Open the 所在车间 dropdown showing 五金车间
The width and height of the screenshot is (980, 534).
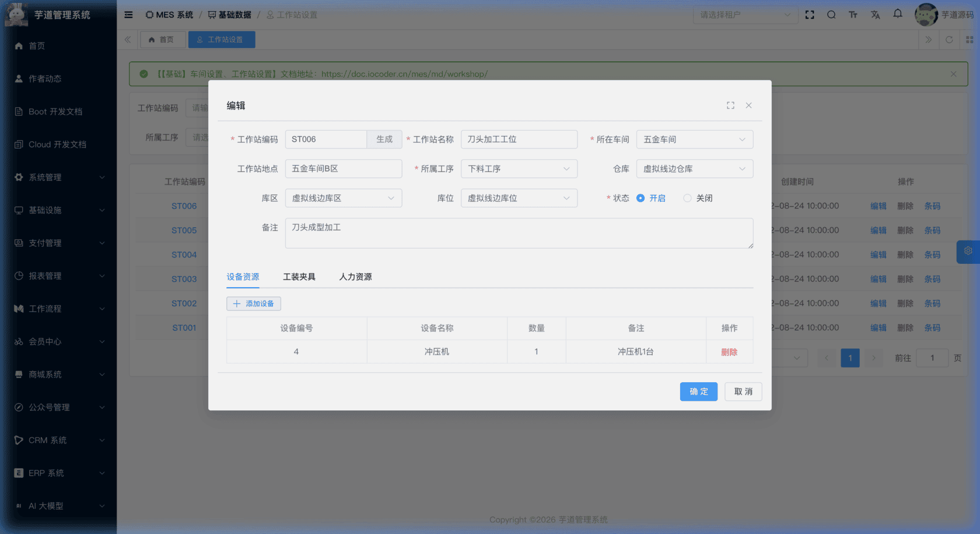(x=694, y=139)
